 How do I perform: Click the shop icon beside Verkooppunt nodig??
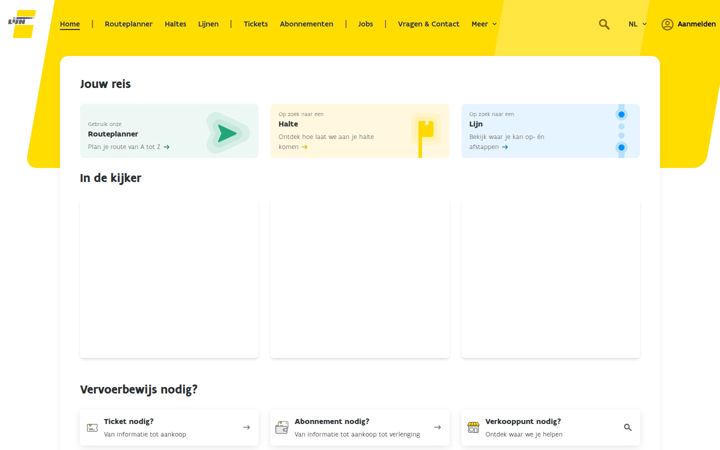[x=473, y=427]
